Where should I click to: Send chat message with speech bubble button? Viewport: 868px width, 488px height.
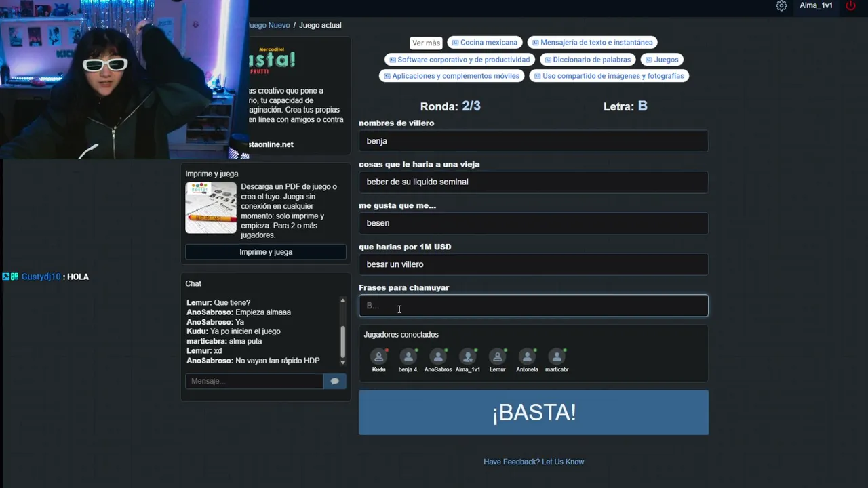tap(335, 381)
